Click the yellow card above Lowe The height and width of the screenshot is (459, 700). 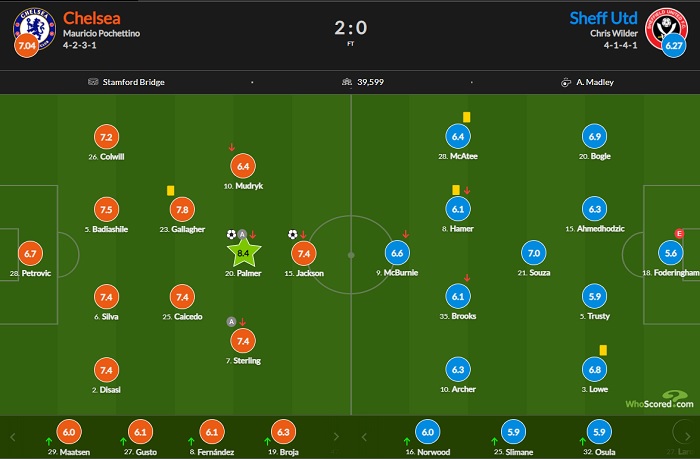(604, 349)
